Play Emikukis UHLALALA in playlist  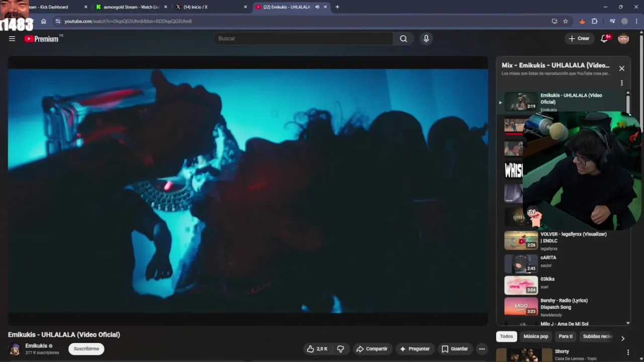point(563,101)
